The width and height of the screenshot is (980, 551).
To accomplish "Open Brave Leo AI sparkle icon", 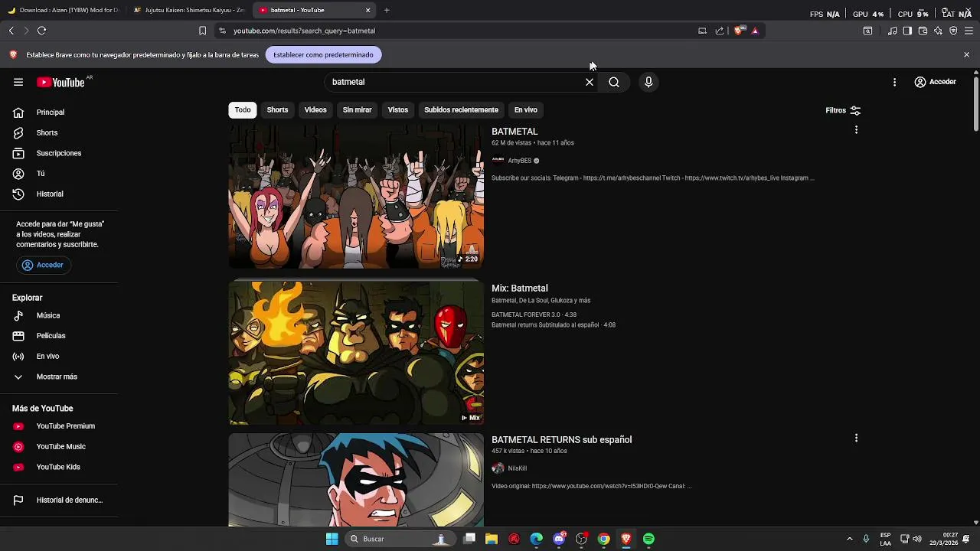I will point(938,31).
